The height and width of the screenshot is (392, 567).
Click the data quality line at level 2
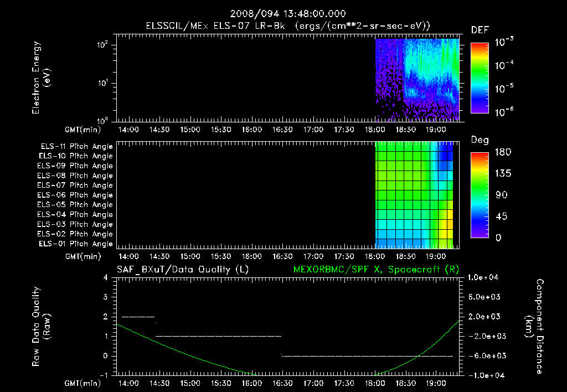click(x=138, y=317)
